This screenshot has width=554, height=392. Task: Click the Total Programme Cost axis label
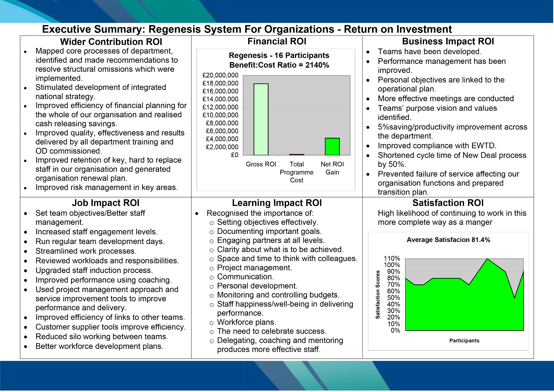coord(297,172)
